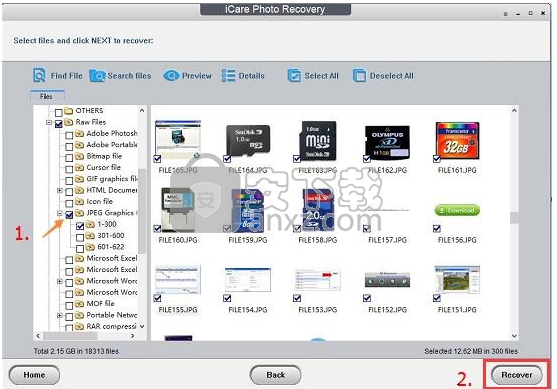The width and height of the screenshot is (557, 389).
Task: Click the Find File label
Action: click(x=66, y=76)
